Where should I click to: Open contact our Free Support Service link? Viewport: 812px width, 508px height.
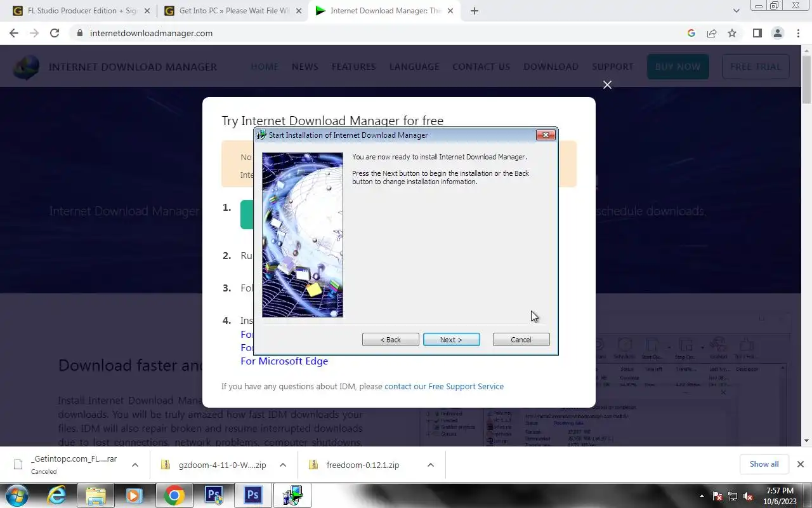point(444,386)
